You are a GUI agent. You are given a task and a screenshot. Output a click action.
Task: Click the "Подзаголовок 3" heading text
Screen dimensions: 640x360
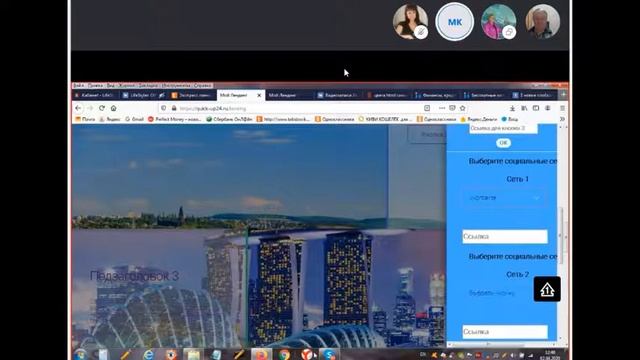coord(134,276)
